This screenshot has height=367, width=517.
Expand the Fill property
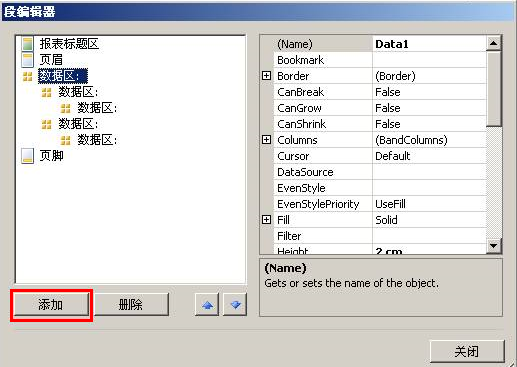pyautogui.click(x=266, y=220)
